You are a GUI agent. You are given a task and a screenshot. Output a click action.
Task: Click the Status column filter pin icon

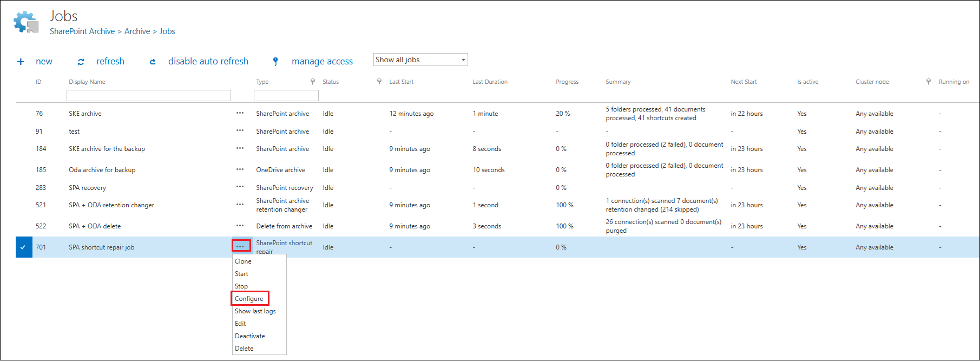coord(379,82)
